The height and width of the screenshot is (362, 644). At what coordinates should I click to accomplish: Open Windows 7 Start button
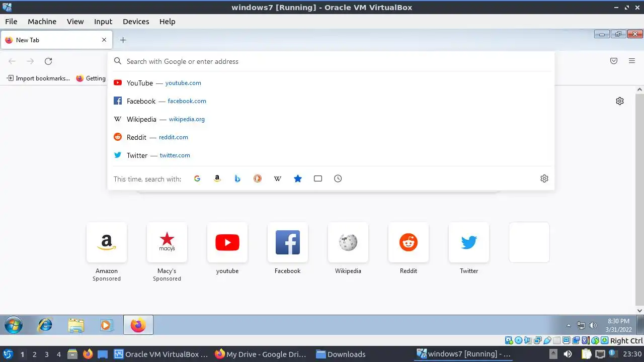(13, 325)
